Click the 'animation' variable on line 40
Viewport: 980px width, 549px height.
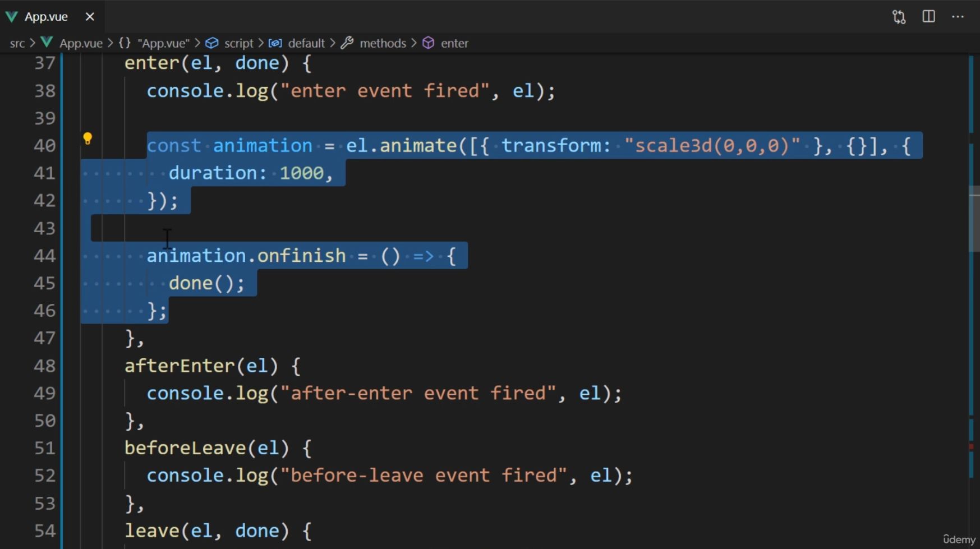tap(263, 146)
